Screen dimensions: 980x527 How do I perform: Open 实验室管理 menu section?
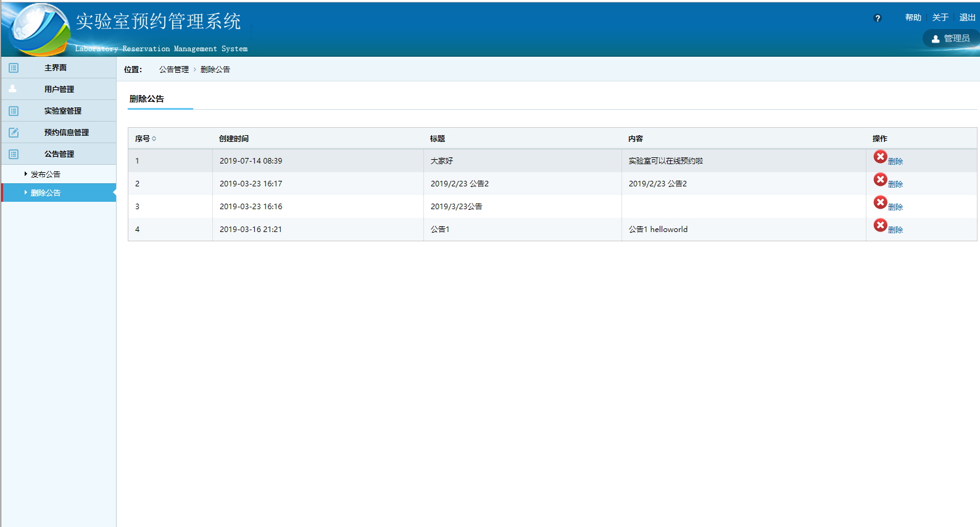tap(62, 111)
